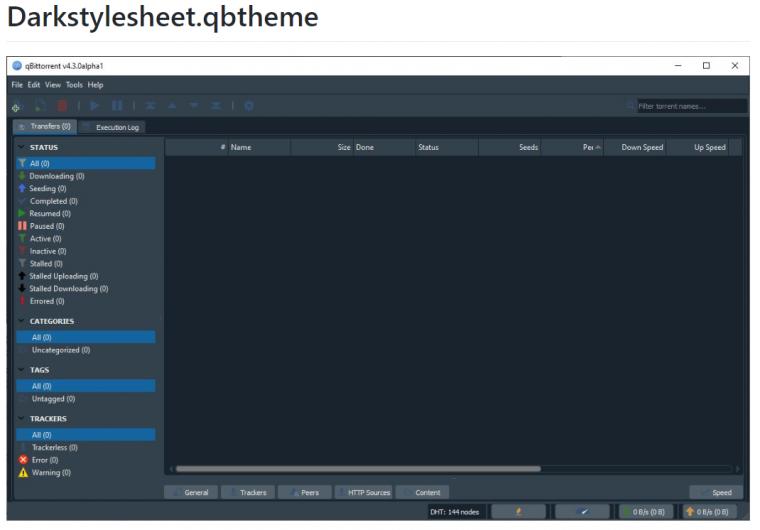Open the General properties panel
This screenshot has height=530, width=760.
(x=191, y=492)
